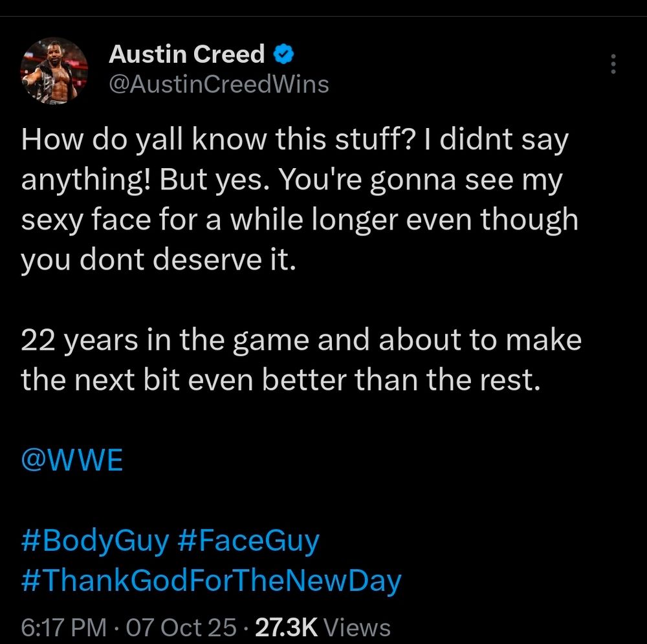This screenshot has width=647, height=644.
Task: Open the @WWE mention link
Action: click(x=72, y=462)
